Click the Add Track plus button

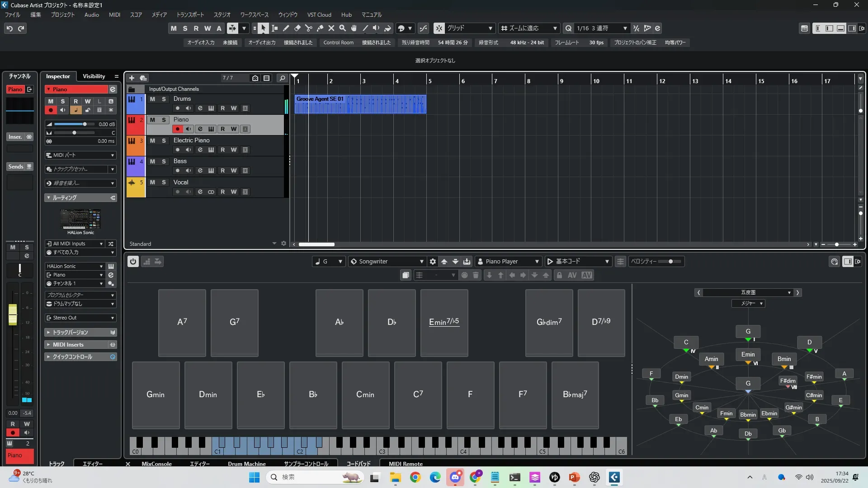(x=132, y=78)
